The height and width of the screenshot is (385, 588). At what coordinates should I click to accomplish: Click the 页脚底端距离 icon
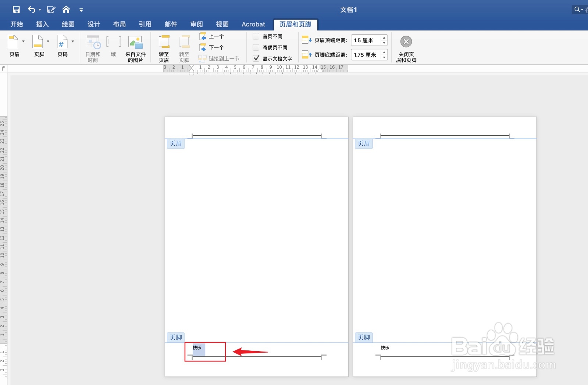pyautogui.click(x=307, y=54)
